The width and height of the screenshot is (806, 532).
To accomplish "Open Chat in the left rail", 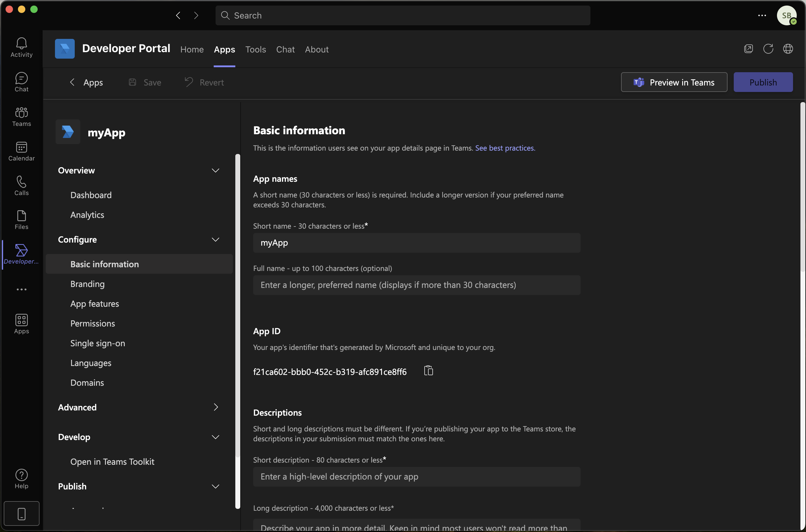I will tap(21, 82).
